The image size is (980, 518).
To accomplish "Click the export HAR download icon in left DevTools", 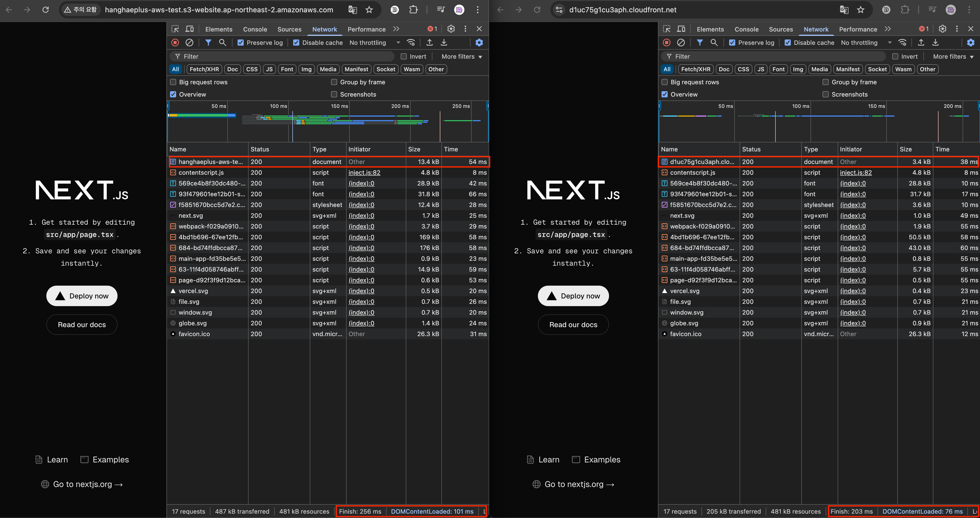I will click(x=444, y=43).
